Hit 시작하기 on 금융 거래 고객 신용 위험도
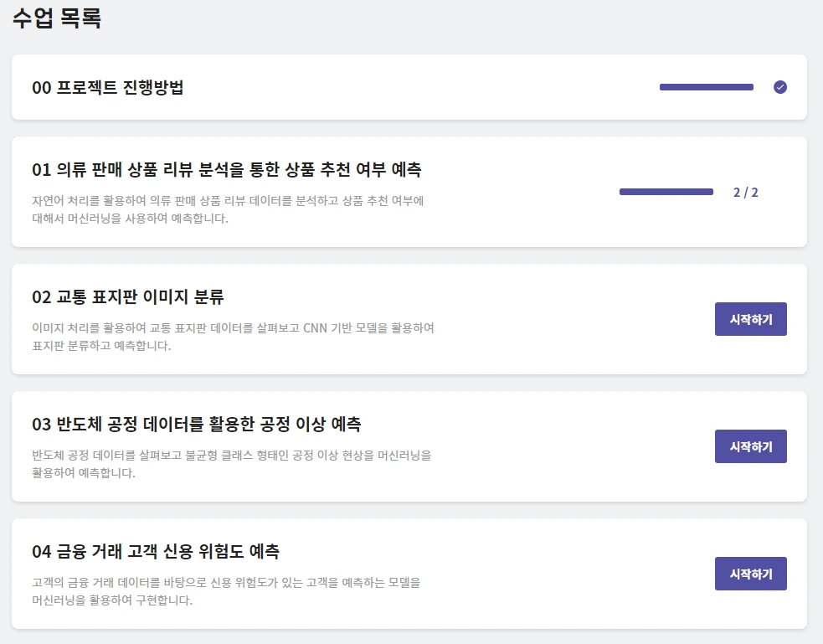This screenshot has height=644, width=823. point(750,574)
